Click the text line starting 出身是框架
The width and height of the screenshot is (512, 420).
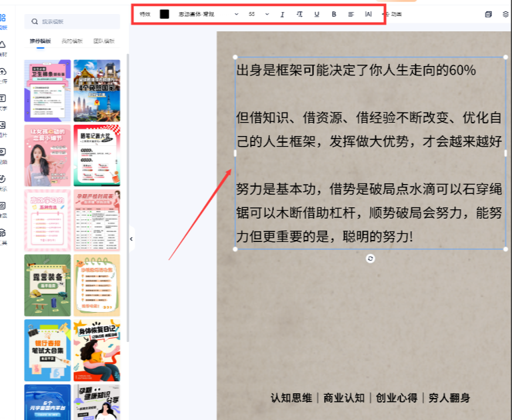356,70
